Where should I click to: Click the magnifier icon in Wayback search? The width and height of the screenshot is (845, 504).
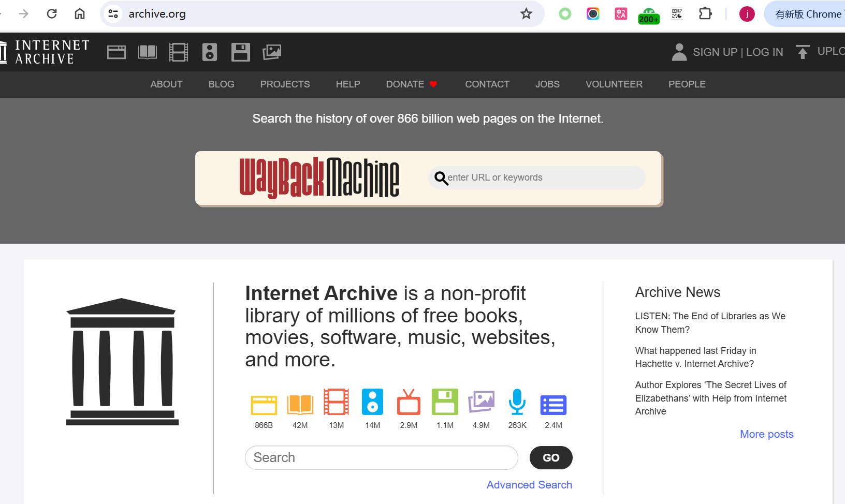(x=441, y=178)
